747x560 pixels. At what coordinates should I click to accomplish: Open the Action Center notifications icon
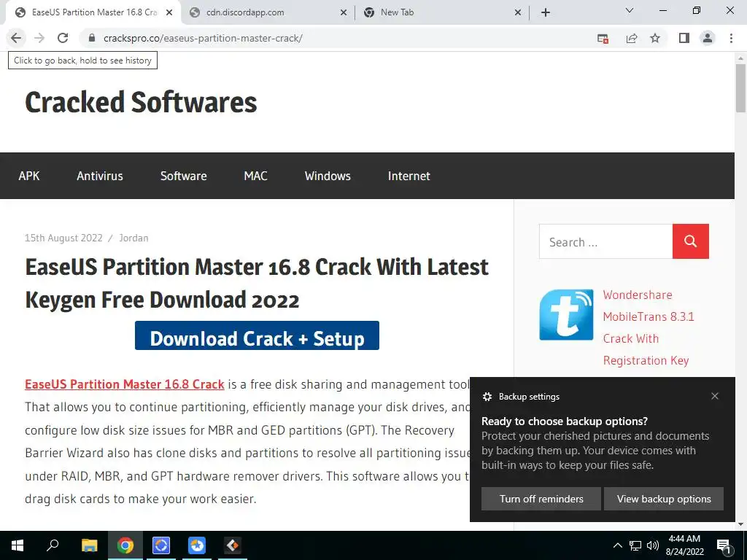click(x=724, y=545)
